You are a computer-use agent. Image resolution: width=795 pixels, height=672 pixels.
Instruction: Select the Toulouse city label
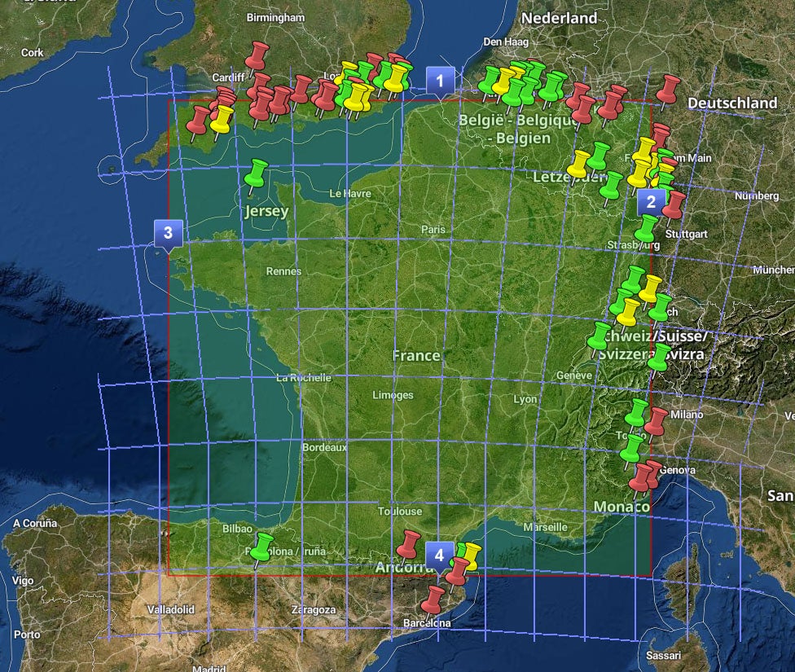tap(400, 512)
